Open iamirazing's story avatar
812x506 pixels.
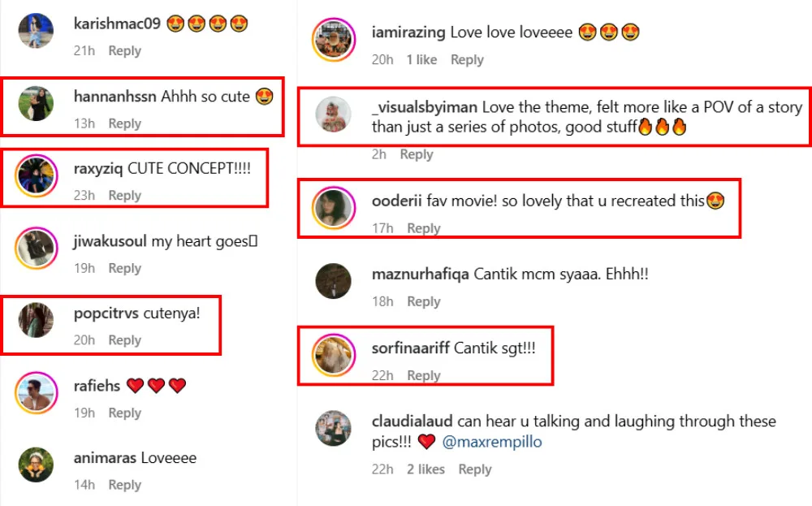click(x=333, y=41)
